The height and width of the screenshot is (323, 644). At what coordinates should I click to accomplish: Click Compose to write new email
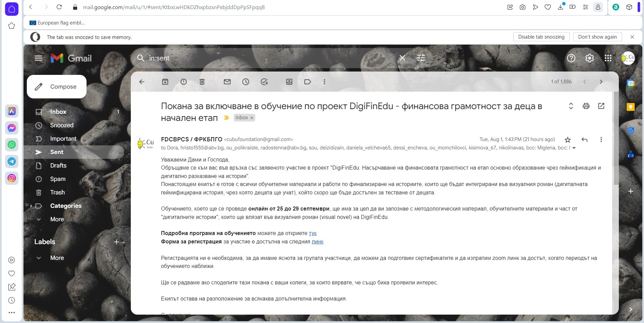[57, 87]
